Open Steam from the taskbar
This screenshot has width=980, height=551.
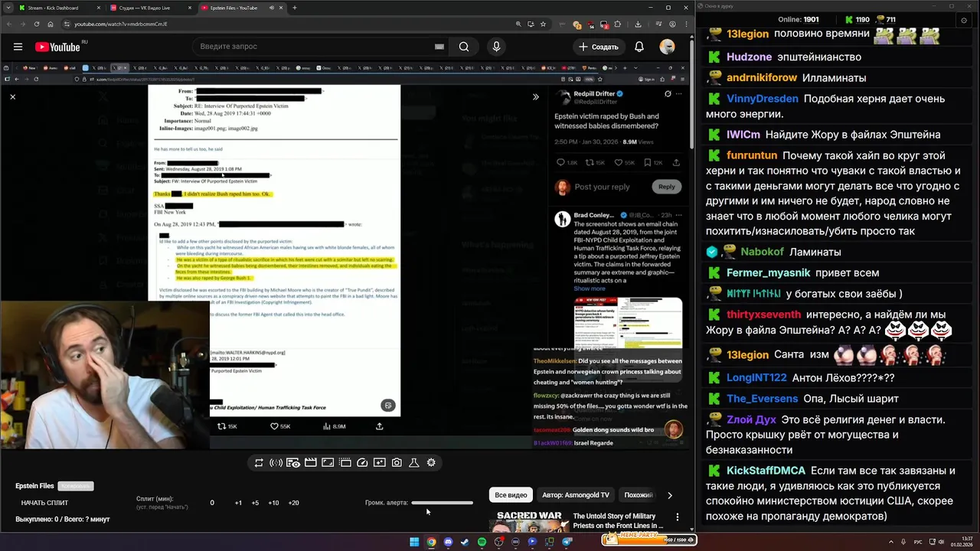coord(465,542)
